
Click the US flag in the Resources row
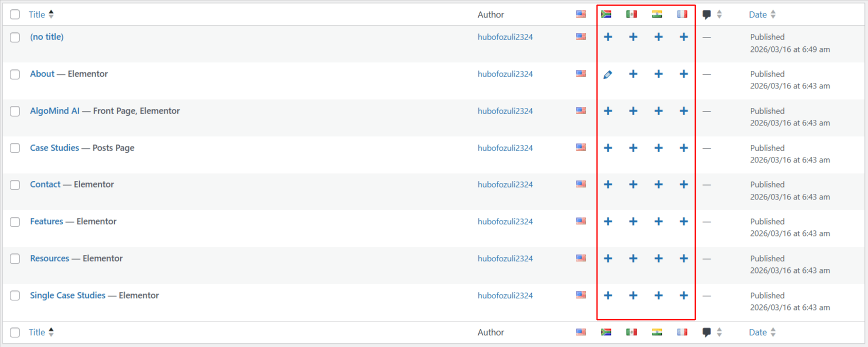(x=581, y=258)
